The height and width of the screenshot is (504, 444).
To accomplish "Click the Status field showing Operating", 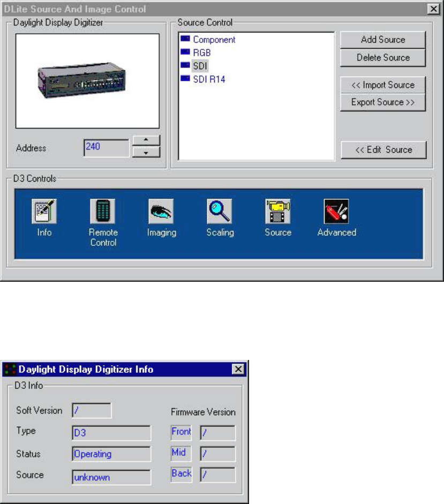I will (111, 454).
